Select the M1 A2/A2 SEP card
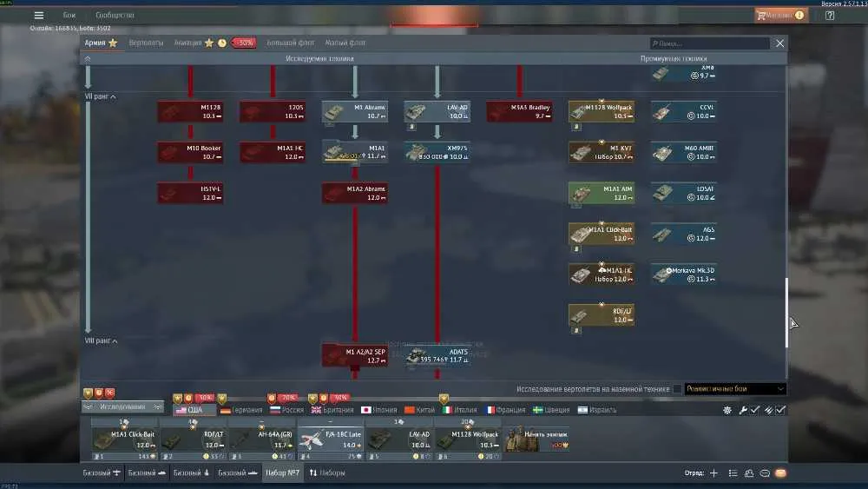The width and height of the screenshot is (868, 489). click(355, 355)
